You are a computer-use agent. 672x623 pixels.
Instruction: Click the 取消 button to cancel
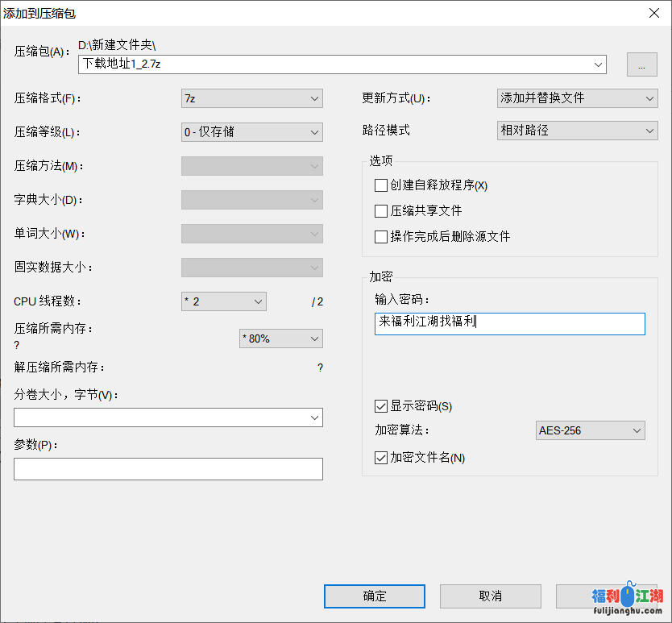[490, 596]
